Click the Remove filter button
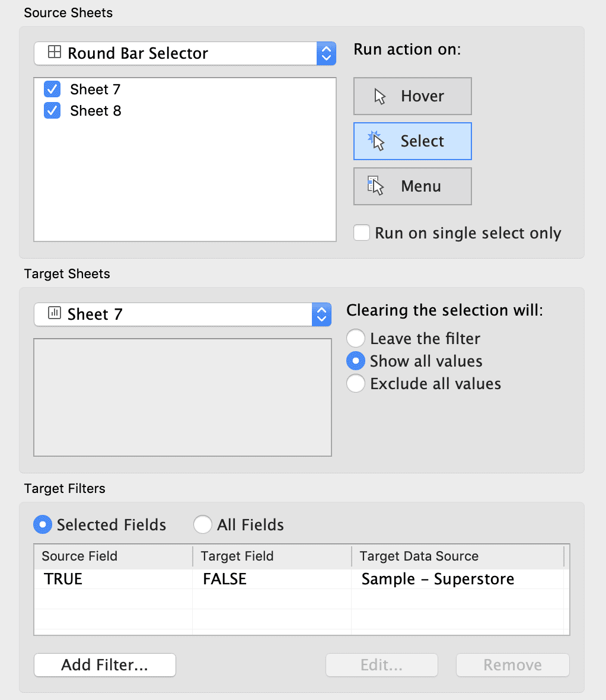This screenshot has height=700, width=606. 512,665
